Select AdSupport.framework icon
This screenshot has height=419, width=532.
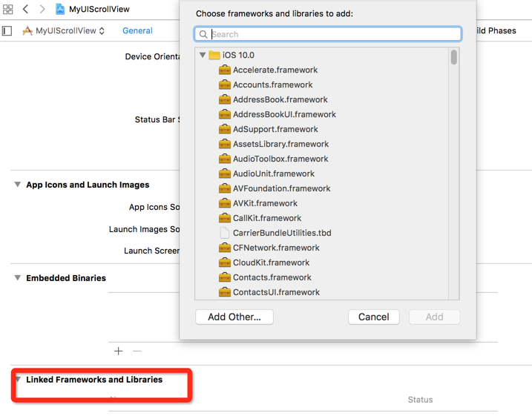pyautogui.click(x=225, y=129)
